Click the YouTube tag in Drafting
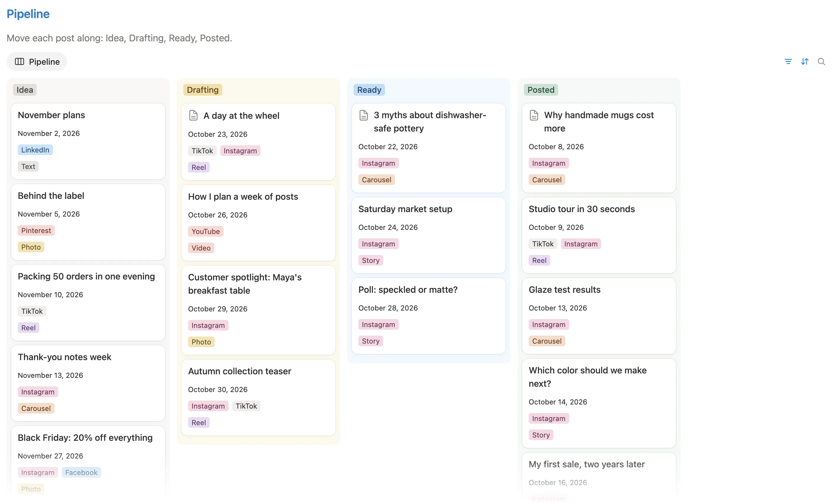This screenshot has width=835, height=504. (206, 232)
